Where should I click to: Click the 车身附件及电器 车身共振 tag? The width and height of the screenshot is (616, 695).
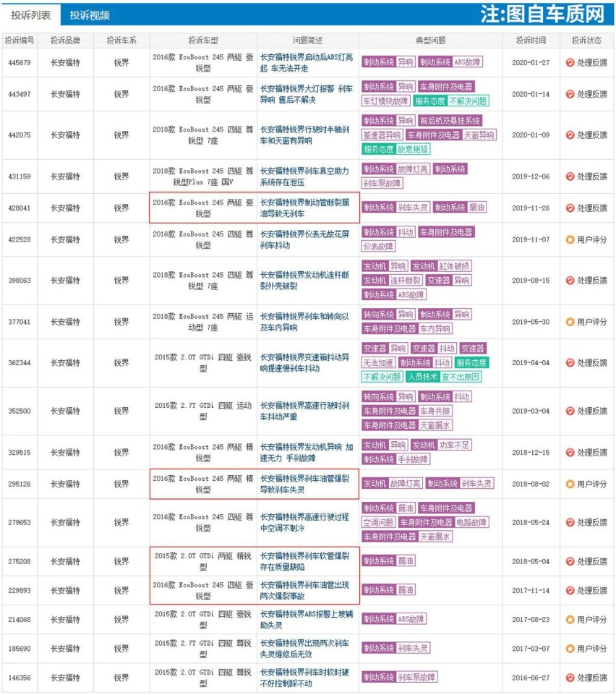tap(407, 411)
